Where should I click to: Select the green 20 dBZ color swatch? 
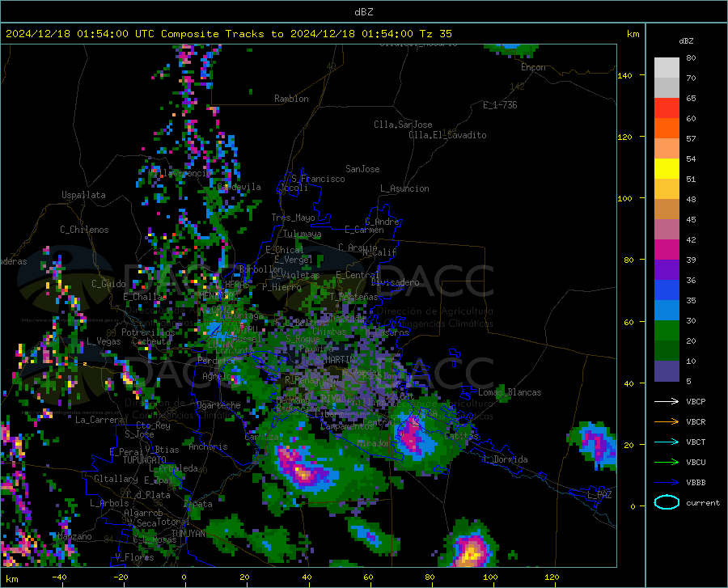pyautogui.click(x=667, y=331)
